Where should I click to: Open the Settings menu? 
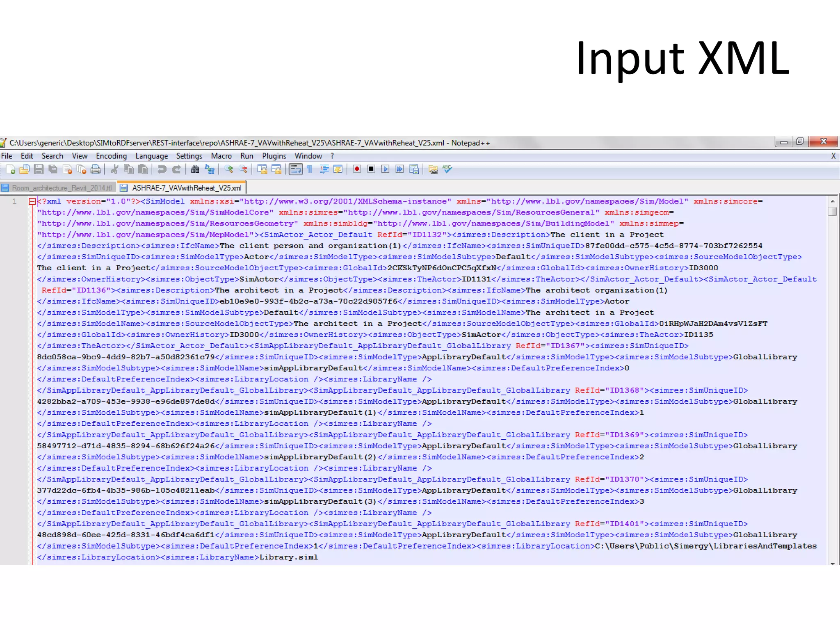189,156
